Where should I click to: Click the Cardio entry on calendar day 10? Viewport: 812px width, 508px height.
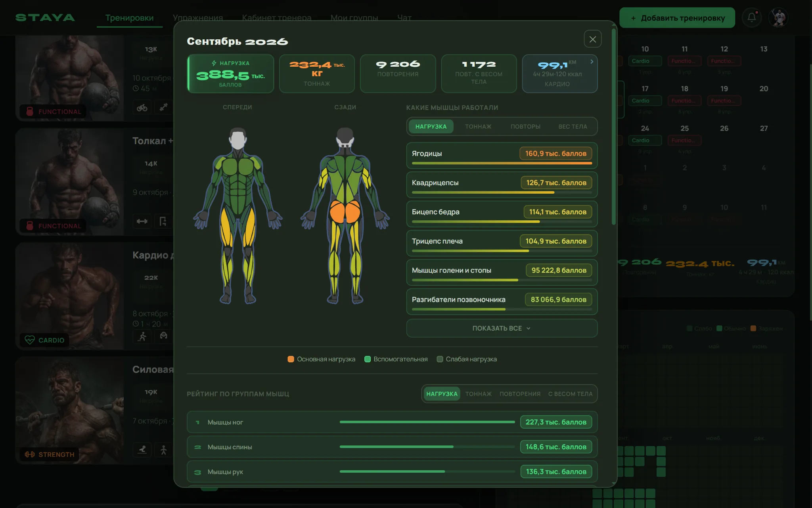click(x=645, y=61)
